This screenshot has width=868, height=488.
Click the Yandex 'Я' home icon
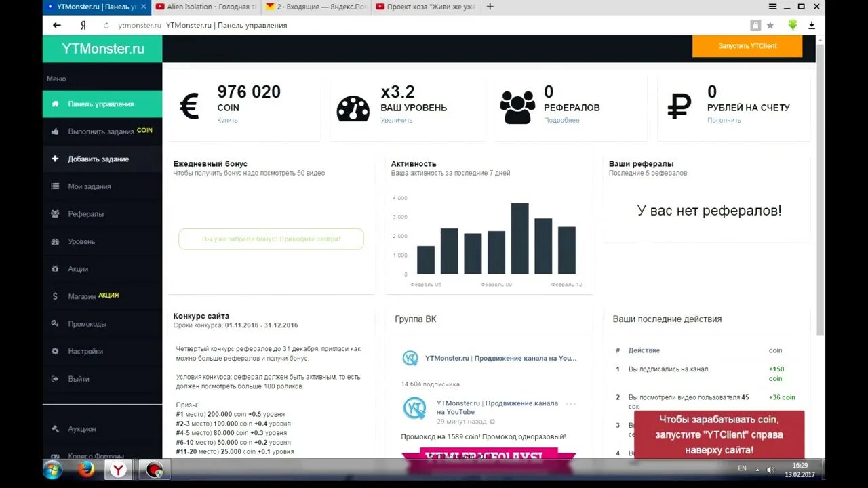pyautogui.click(x=83, y=25)
